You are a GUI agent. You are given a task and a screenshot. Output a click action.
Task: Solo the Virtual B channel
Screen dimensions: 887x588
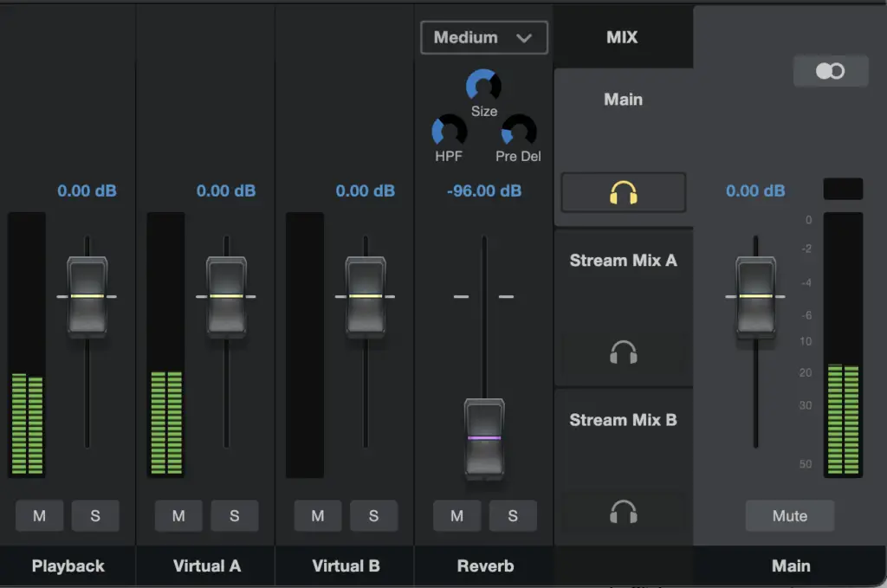pyautogui.click(x=373, y=515)
